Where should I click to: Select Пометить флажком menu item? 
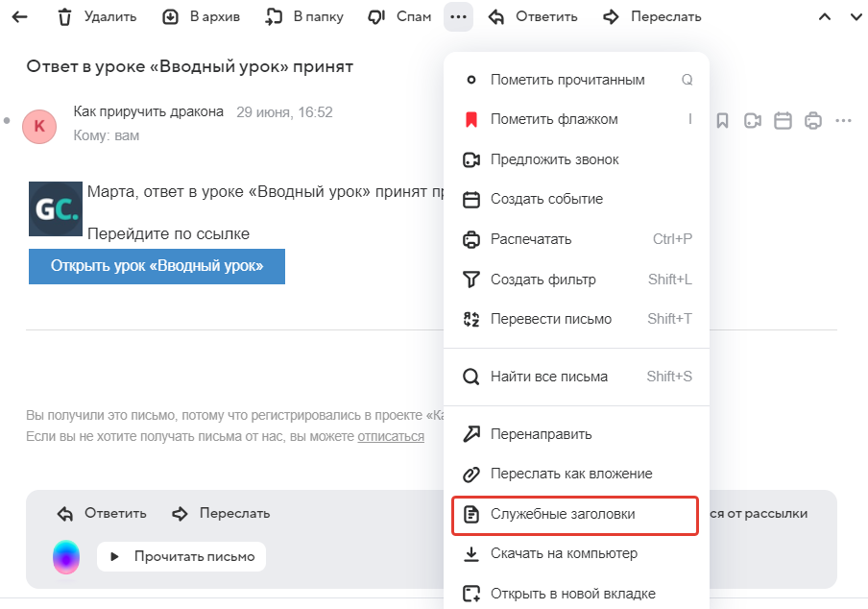[x=577, y=119]
